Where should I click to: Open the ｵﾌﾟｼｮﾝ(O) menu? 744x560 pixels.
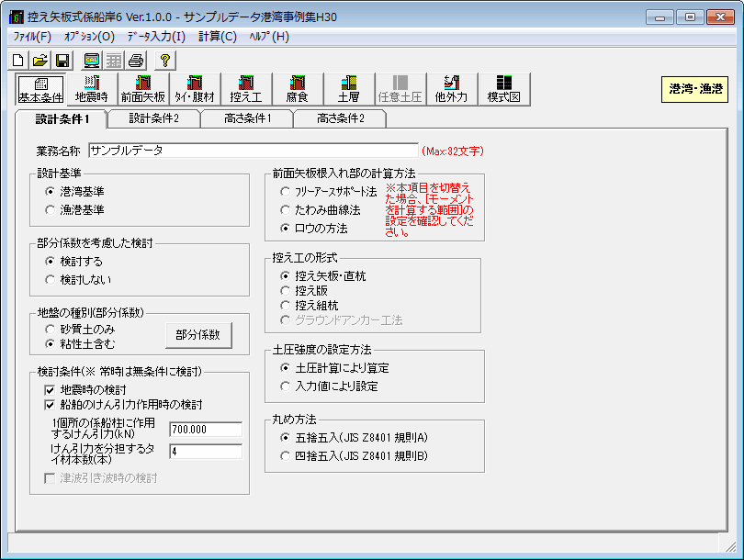pyautogui.click(x=89, y=37)
